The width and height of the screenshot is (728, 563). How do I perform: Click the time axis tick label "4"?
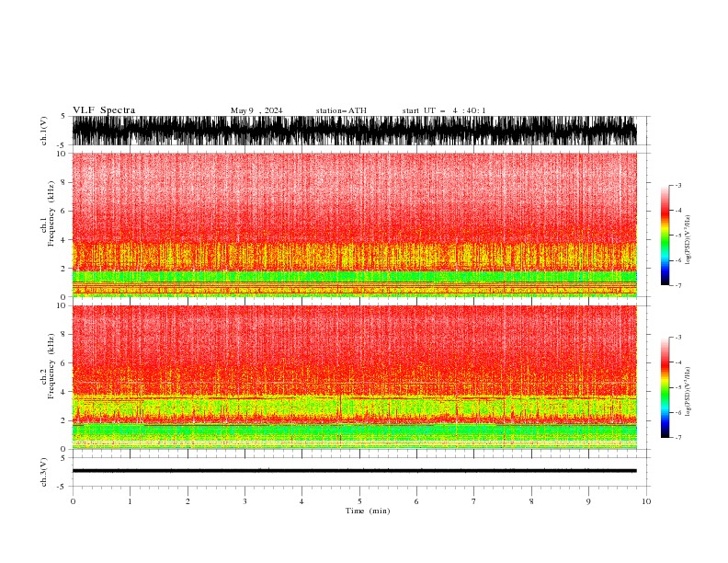(302, 501)
